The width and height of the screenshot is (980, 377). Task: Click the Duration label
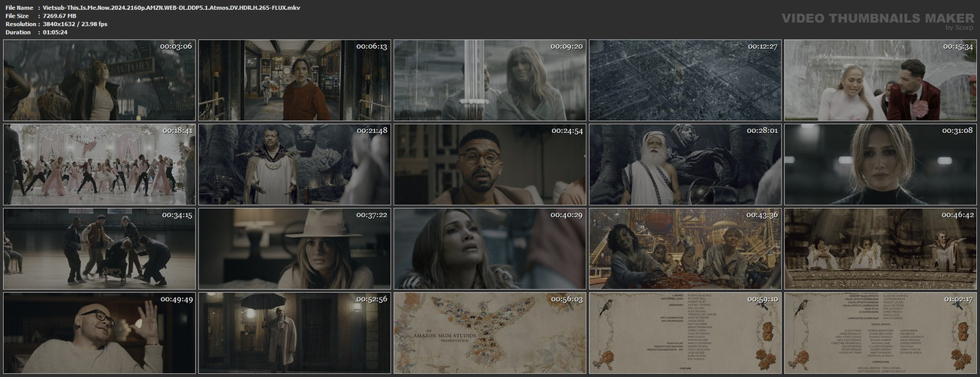(18, 32)
